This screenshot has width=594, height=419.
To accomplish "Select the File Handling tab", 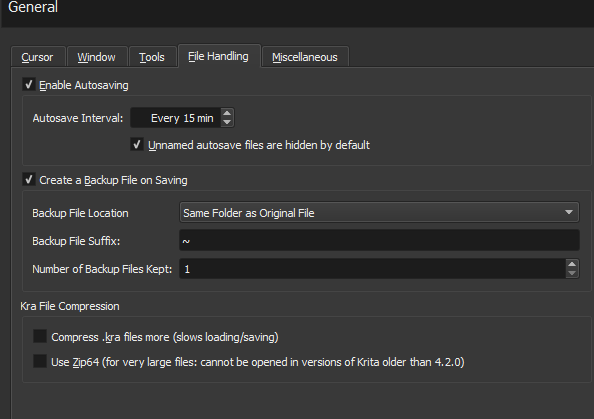I will (219, 56).
